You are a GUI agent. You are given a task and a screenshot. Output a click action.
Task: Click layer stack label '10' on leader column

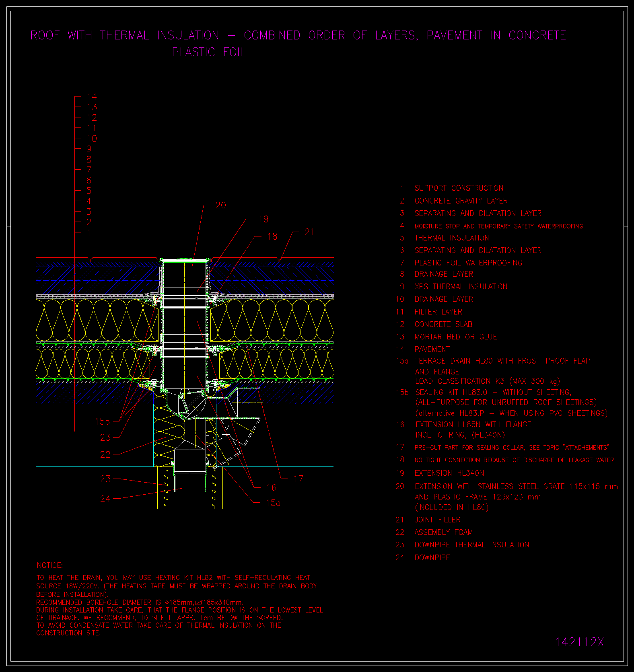coord(92,139)
